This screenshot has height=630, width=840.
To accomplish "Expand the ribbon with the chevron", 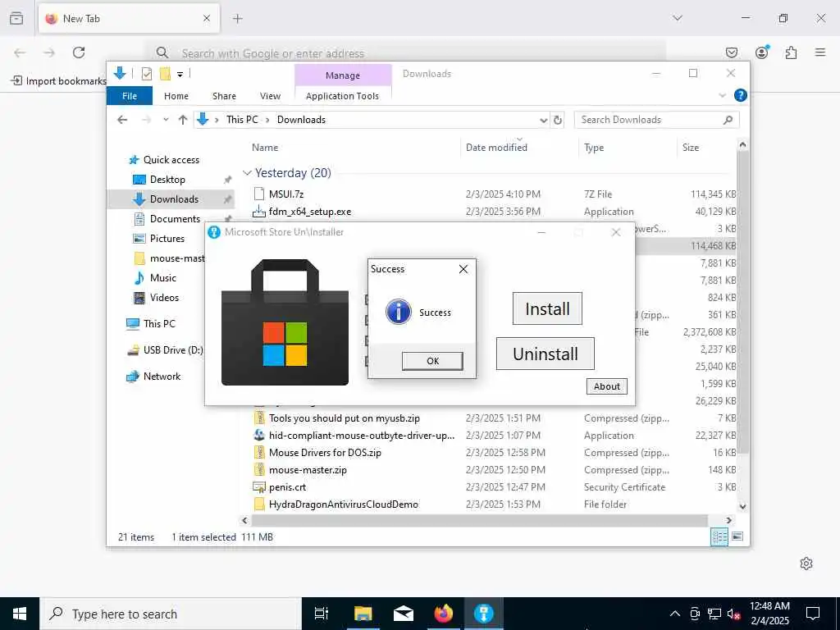I will pos(722,95).
